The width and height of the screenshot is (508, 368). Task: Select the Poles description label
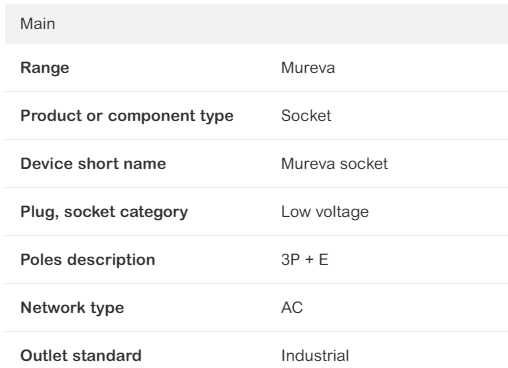[x=88, y=260]
